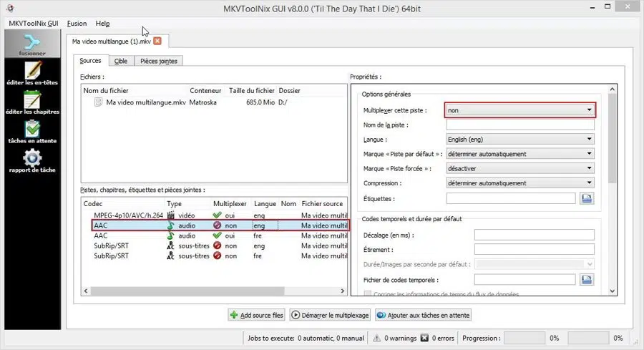Click in the Nom de la piste field
This screenshot has height=350, width=644.
(520, 125)
